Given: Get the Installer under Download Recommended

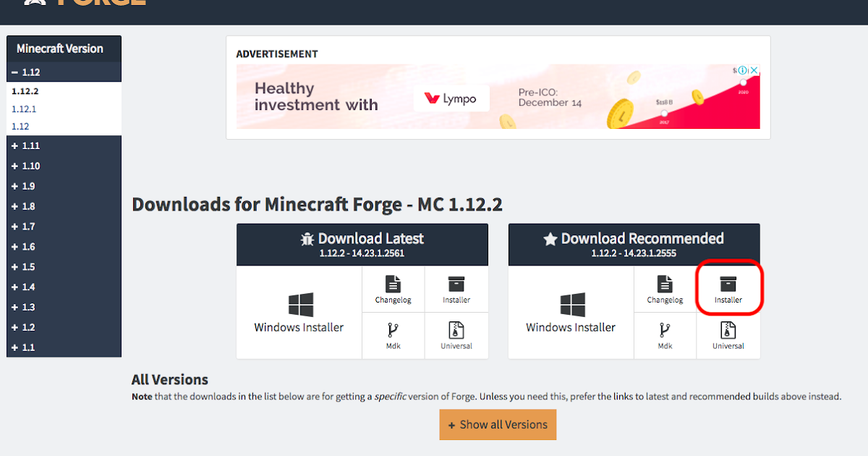Looking at the screenshot, I should [728, 290].
